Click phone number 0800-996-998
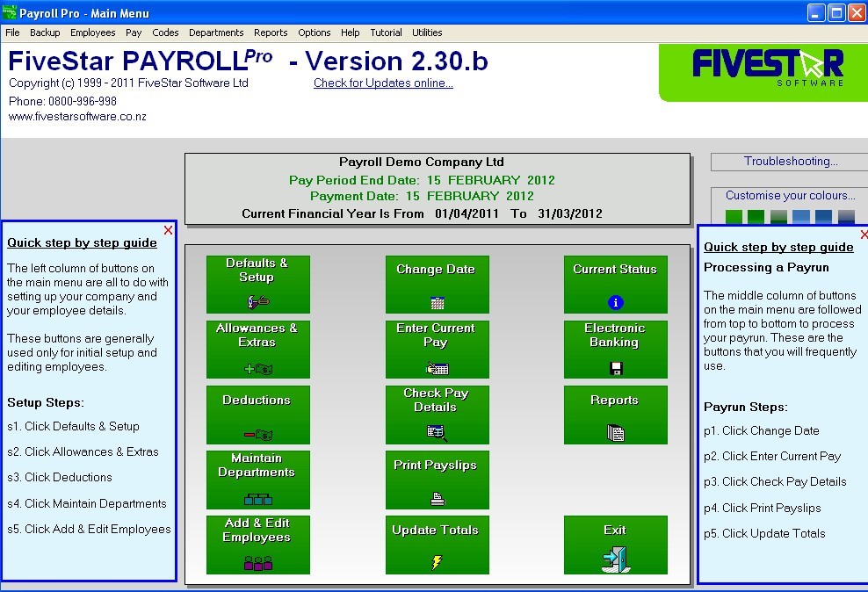Image resolution: width=868 pixels, height=592 pixels. click(83, 101)
